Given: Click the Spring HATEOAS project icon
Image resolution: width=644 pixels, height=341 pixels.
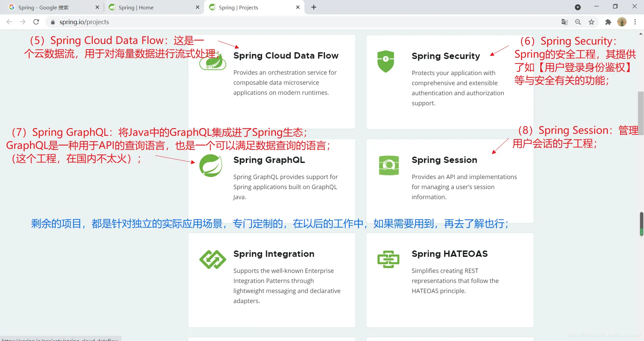Looking at the screenshot, I should (389, 260).
